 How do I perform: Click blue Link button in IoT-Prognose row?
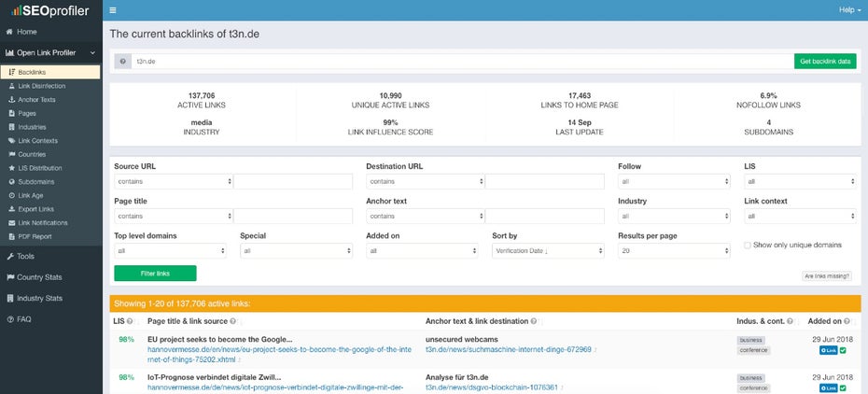(x=828, y=388)
